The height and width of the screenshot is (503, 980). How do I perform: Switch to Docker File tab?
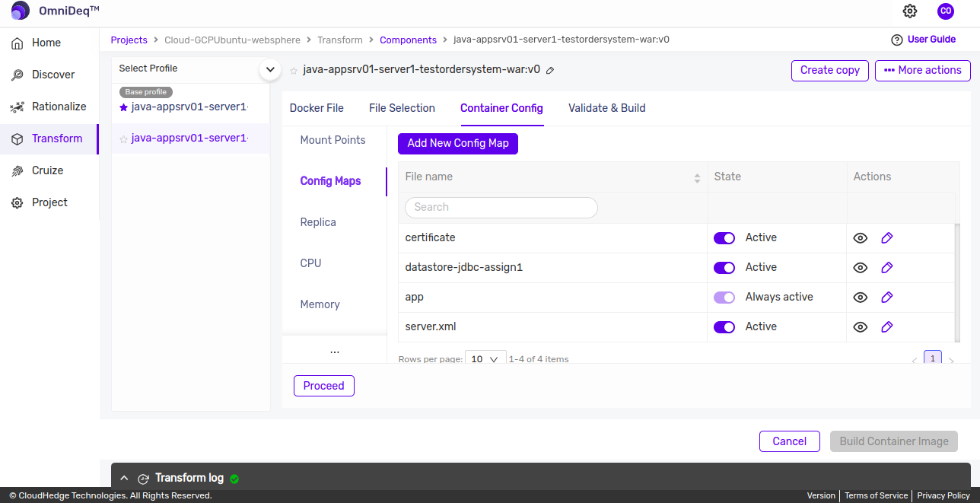[317, 108]
